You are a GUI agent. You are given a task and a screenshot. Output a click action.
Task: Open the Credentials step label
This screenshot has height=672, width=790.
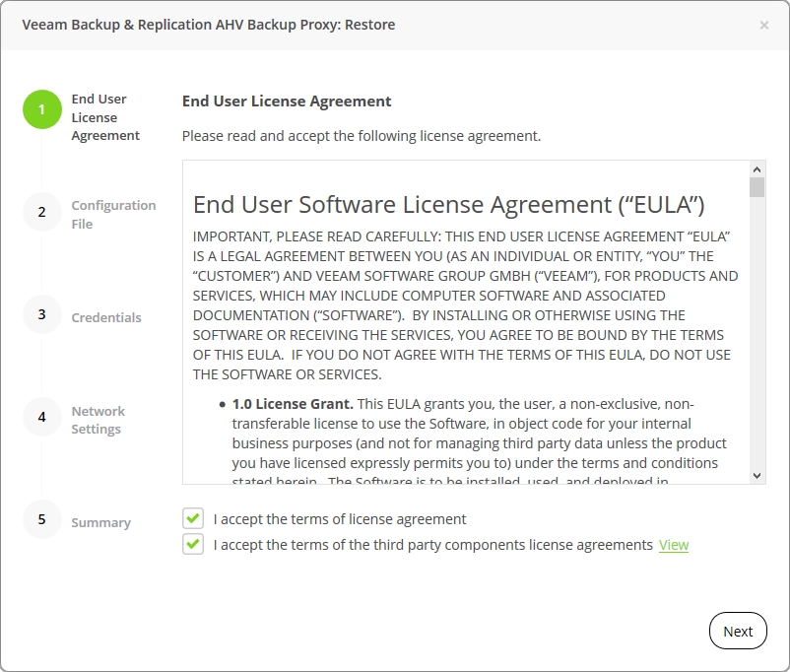pos(106,317)
